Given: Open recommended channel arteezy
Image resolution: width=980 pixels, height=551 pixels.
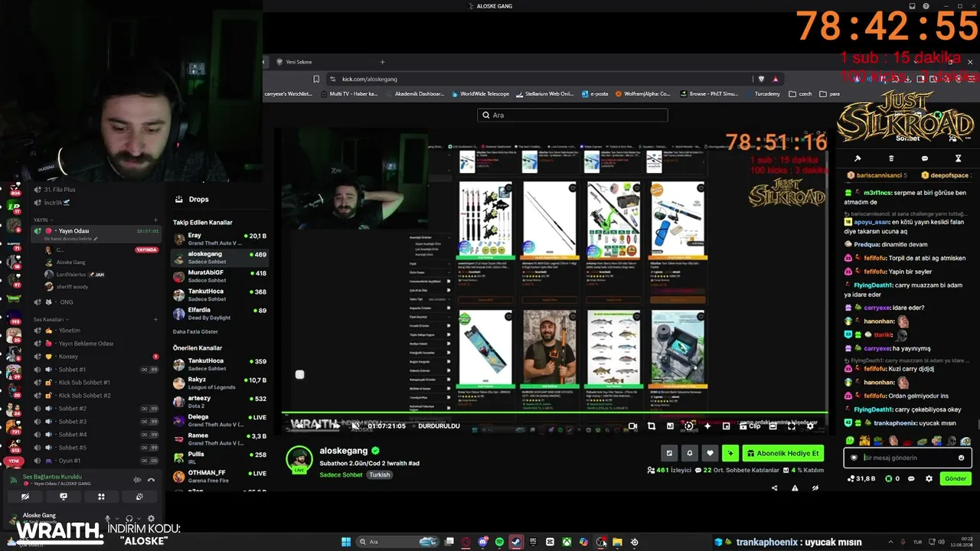Looking at the screenshot, I should coord(219,402).
